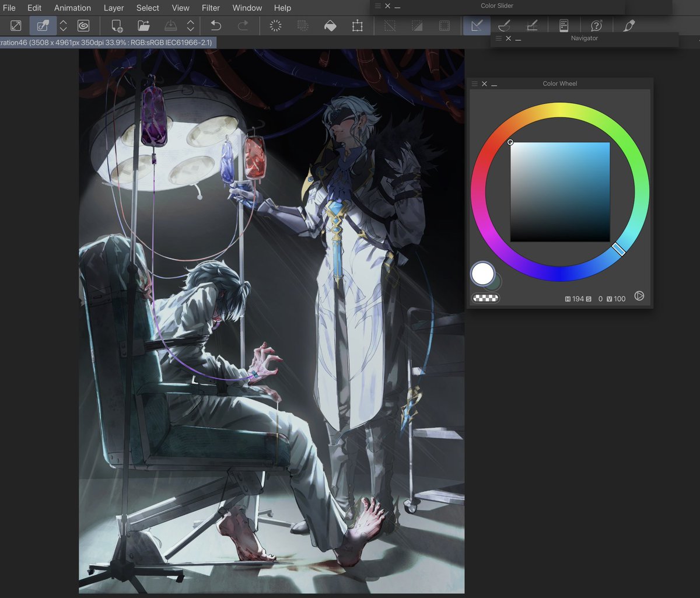
Task: Pick a color in the saturation-value square
Action: (x=560, y=192)
